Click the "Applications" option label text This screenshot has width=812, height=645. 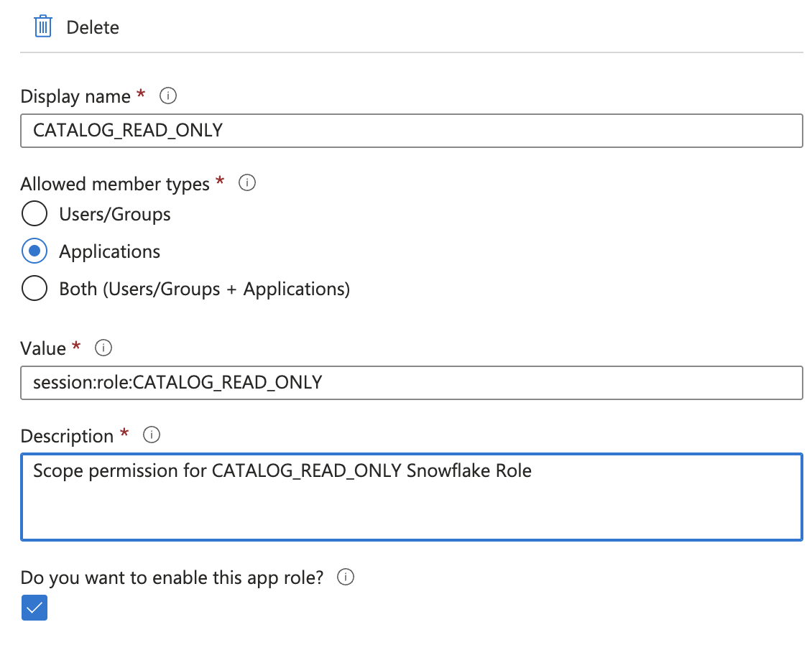tap(110, 251)
